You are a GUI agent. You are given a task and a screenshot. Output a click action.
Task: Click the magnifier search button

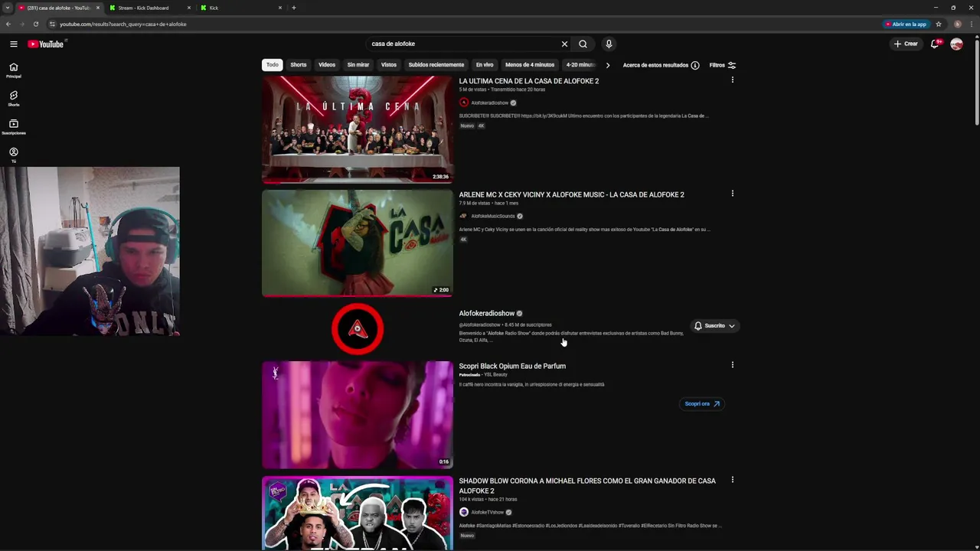(x=583, y=44)
